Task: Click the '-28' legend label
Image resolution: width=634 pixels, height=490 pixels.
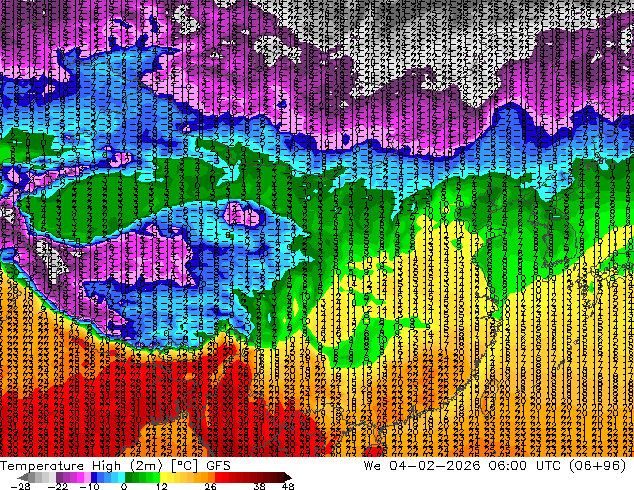Action: 20,486
